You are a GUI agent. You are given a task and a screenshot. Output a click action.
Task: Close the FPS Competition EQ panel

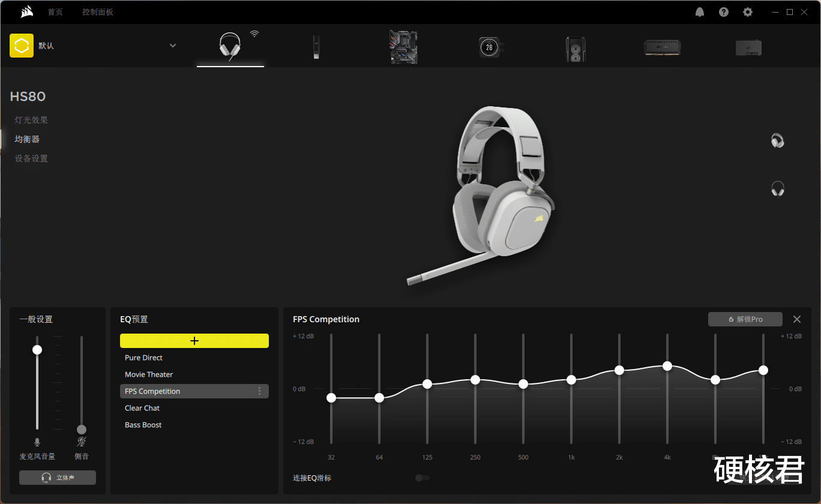[797, 319]
